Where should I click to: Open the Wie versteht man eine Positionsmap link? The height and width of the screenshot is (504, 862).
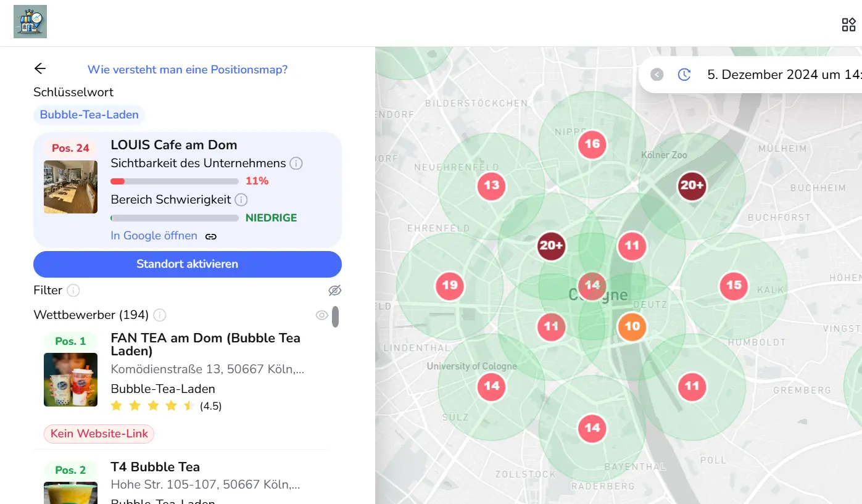click(188, 70)
